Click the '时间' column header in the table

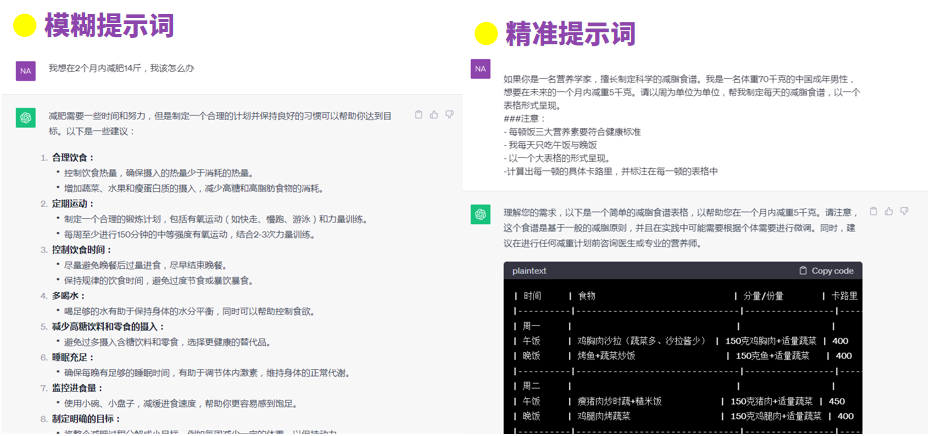pos(532,296)
